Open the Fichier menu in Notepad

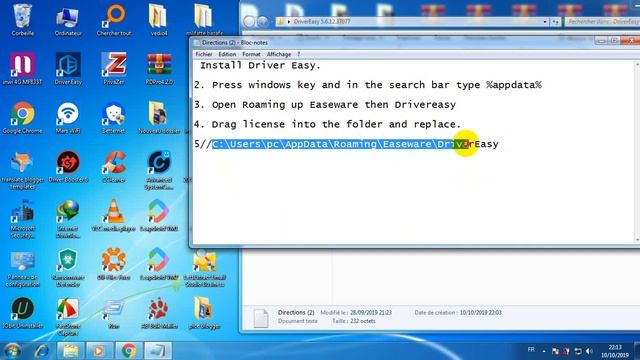(x=204, y=54)
